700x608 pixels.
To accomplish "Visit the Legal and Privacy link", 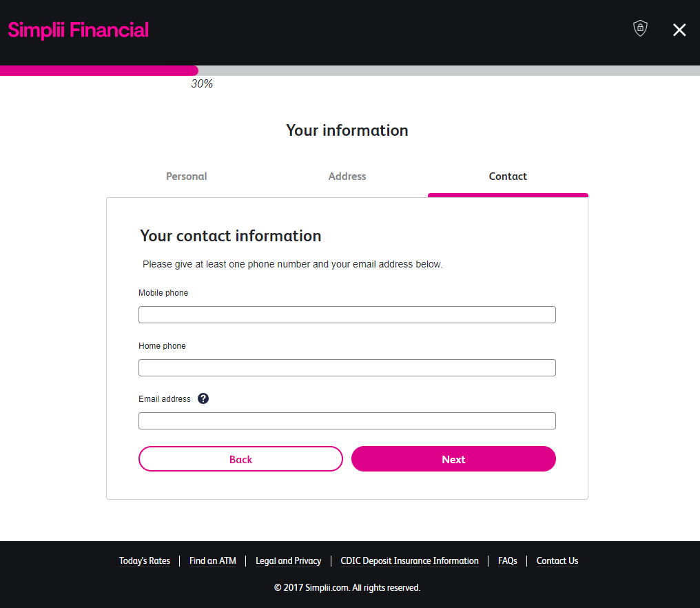I will 288,561.
